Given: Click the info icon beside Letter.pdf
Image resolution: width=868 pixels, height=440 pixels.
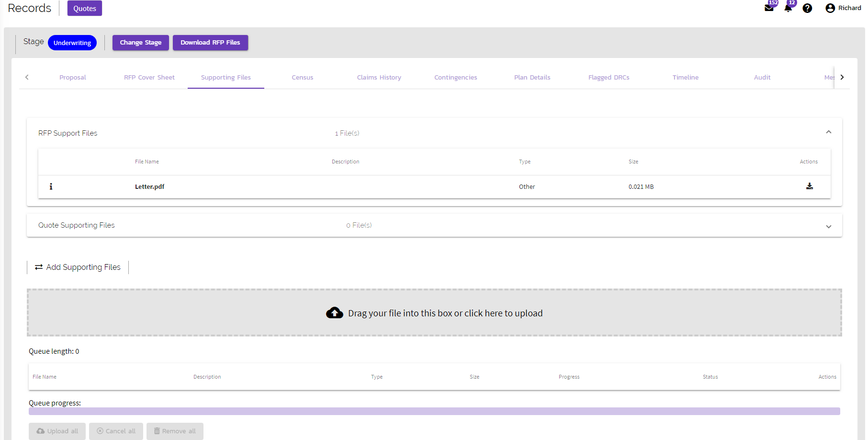Looking at the screenshot, I should (51, 186).
